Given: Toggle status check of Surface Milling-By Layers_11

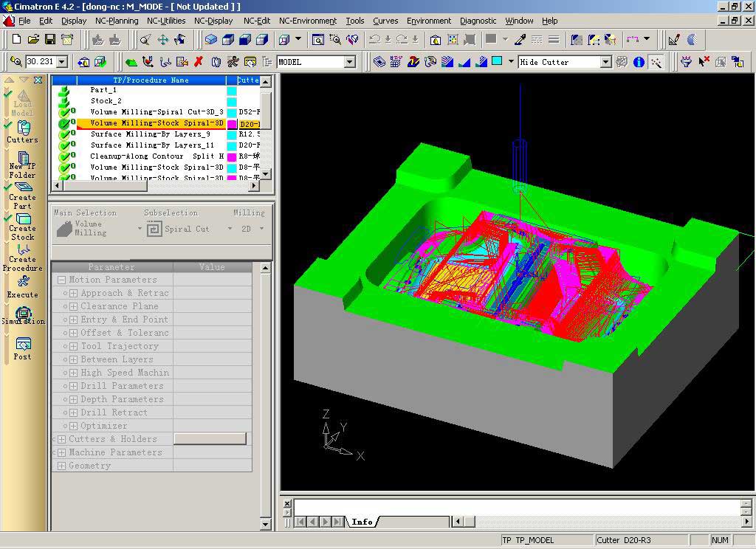Looking at the screenshot, I should (65, 145).
